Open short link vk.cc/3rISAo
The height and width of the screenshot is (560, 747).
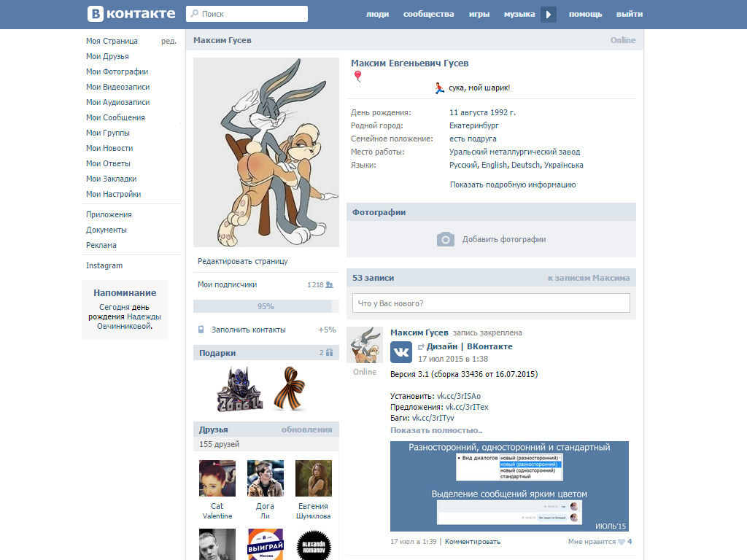click(x=459, y=396)
